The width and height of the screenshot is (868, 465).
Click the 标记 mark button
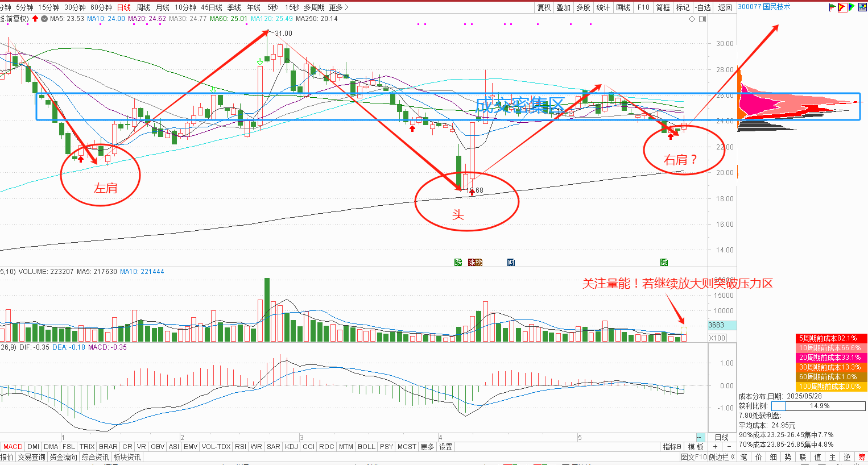tap(683, 7)
